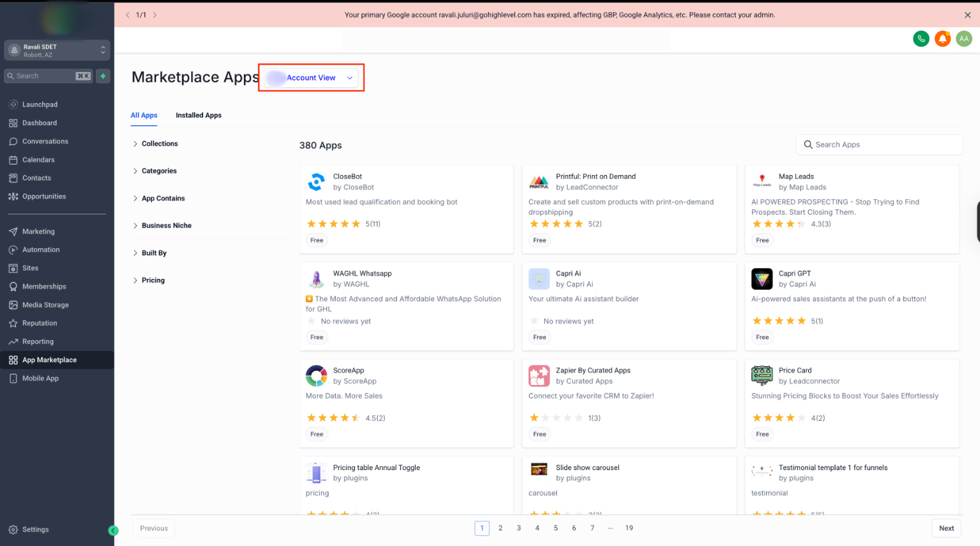This screenshot has height=546, width=980.
Task: Open the Account View dropdown
Action: coord(311,78)
